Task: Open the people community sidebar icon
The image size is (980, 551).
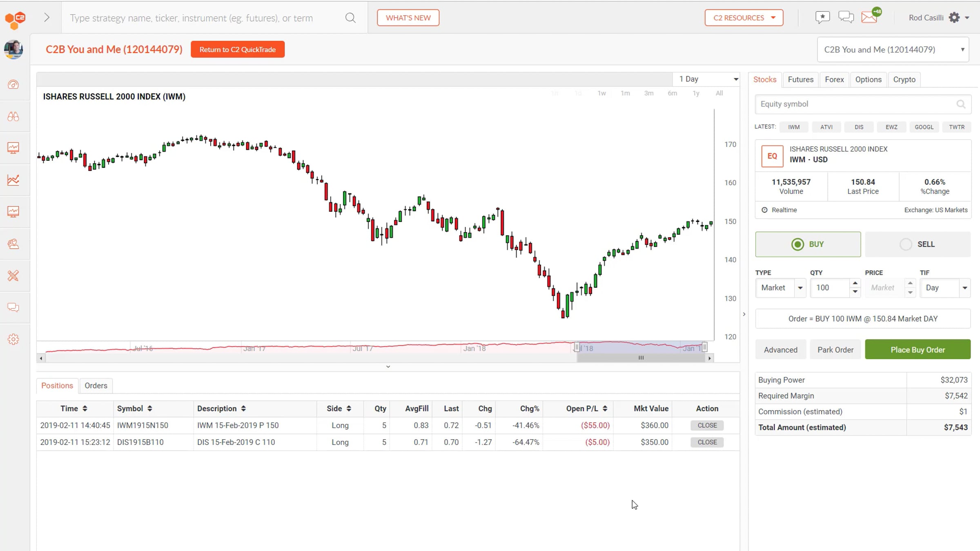Action: [x=13, y=244]
